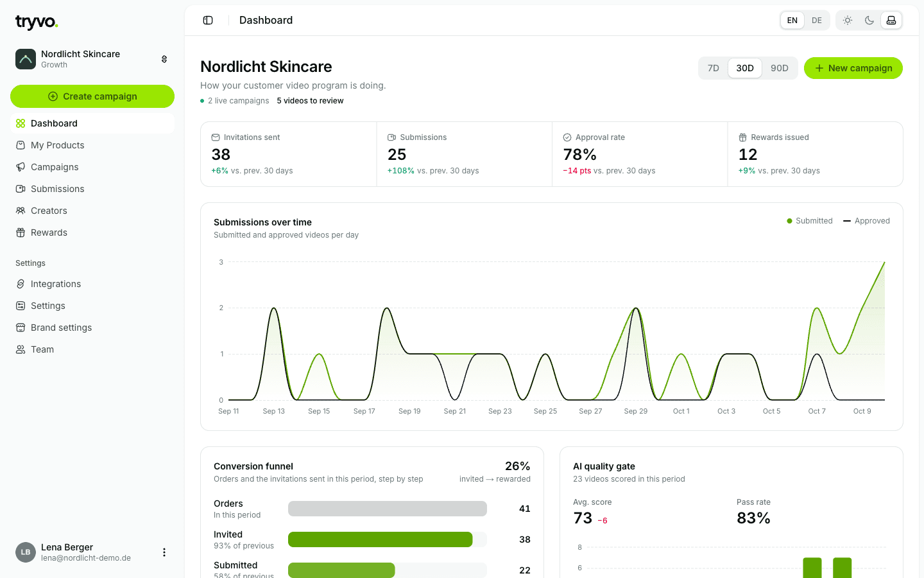Viewport: 924px width, 578px height.
Task: Click the Invitations sent envelope icon
Action: 216,137
